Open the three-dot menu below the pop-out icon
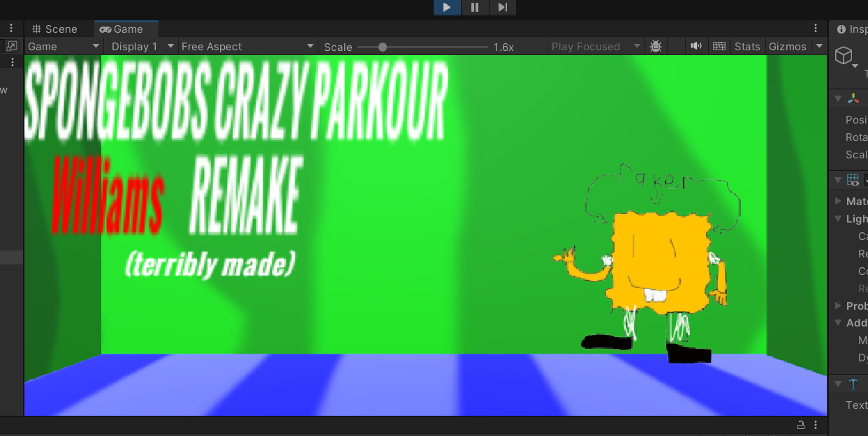868x436 pixels. pyautogui.click(x=12, y=63)
